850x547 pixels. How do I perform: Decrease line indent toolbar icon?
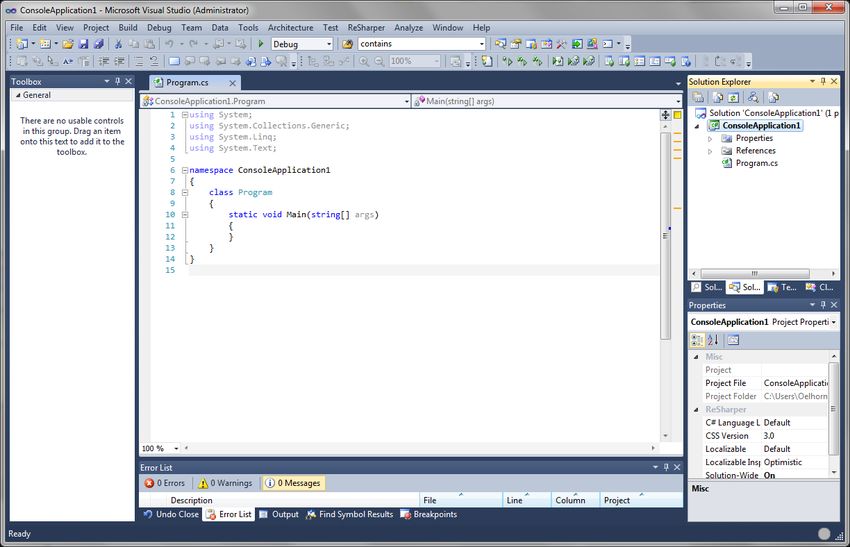[x=104, y=61]
